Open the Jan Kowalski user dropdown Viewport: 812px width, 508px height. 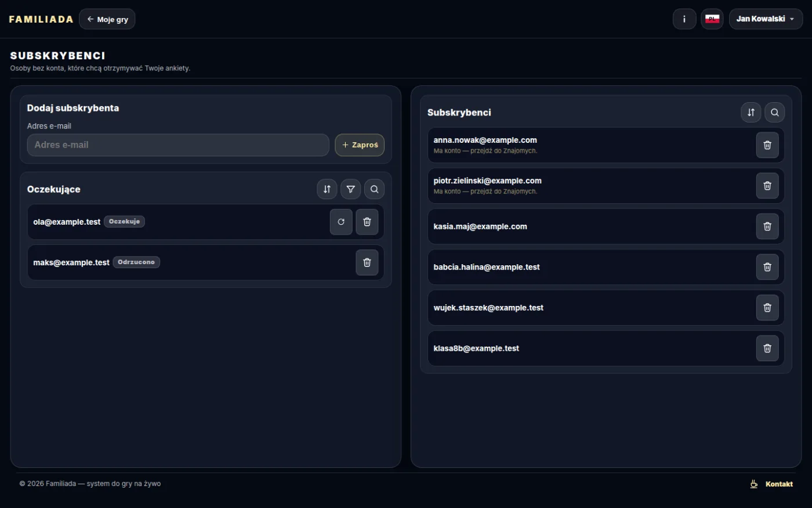coord(766,19)
